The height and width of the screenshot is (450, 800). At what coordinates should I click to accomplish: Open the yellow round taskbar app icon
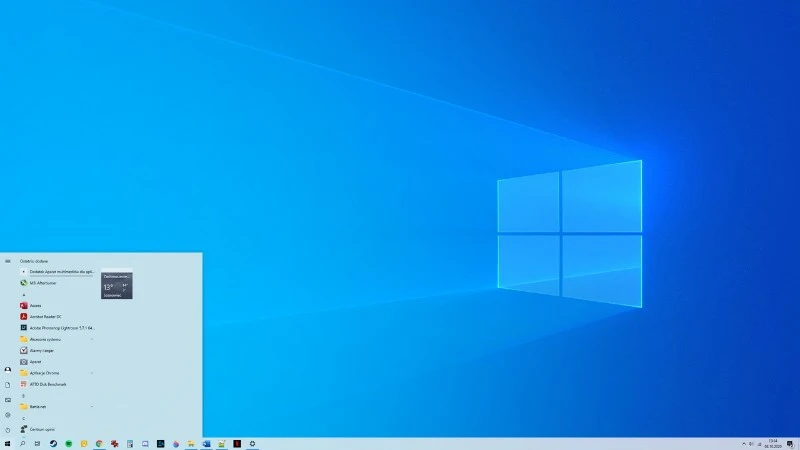[x=84, y=444]
